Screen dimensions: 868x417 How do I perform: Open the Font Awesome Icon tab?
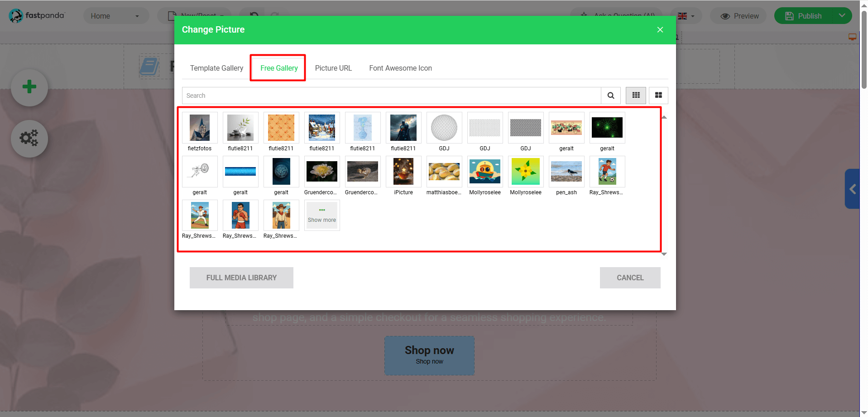(400, 68)
